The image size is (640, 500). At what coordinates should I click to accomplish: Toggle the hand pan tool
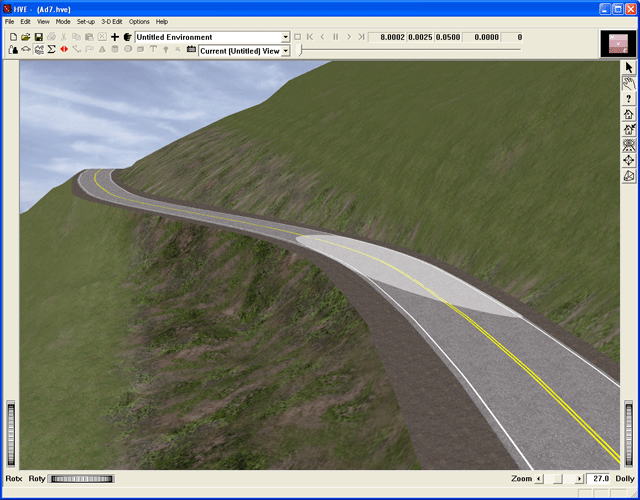(629, 83)
